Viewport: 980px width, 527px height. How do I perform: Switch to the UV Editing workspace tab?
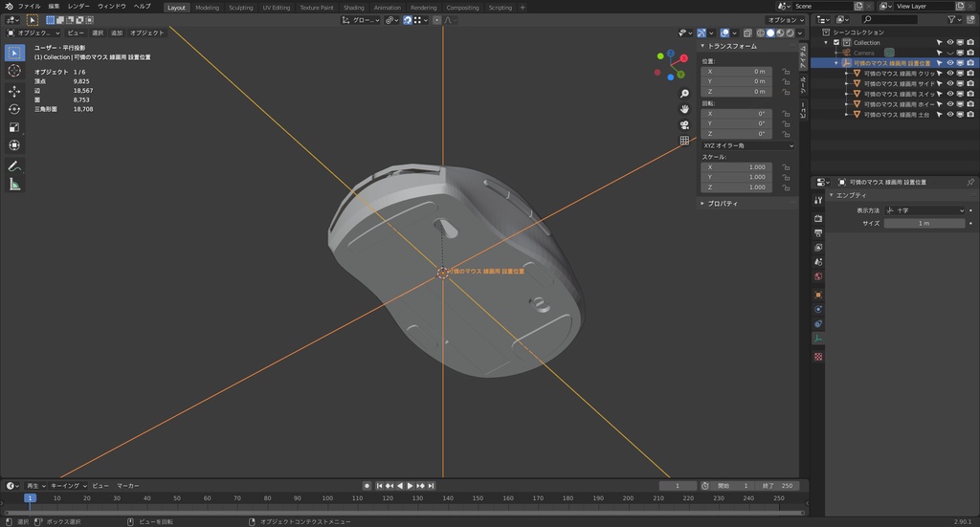pos(277,8)
